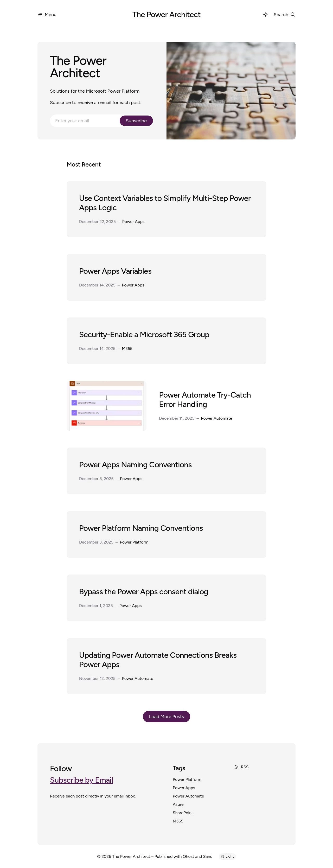Select the Azure tag in footer
Screen dimensions: 333x868
[178, 804]
